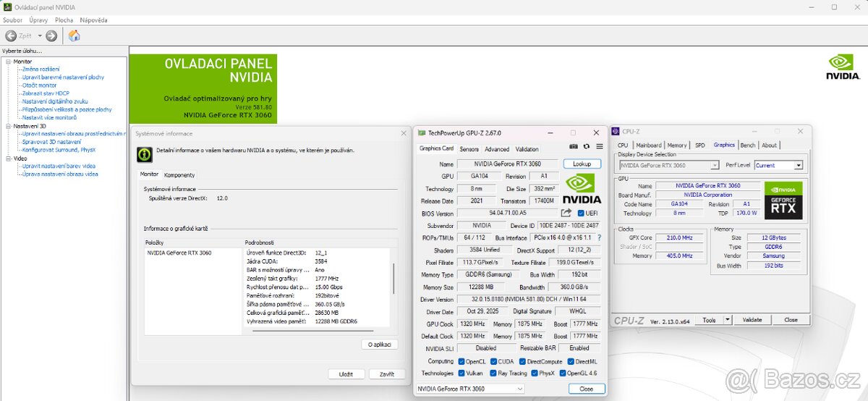Open the Spravovat 3D nastavení link
The image size is (868, 401).
[x=51, y=142]
